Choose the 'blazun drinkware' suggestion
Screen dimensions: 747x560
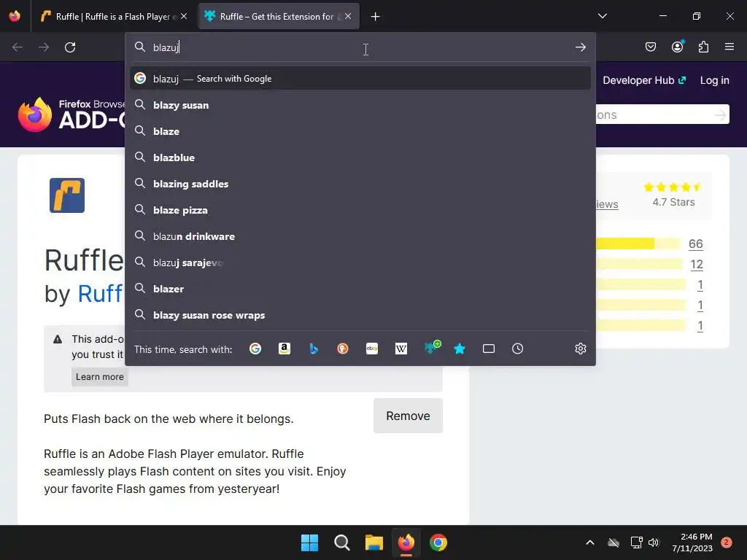(360, 236)
